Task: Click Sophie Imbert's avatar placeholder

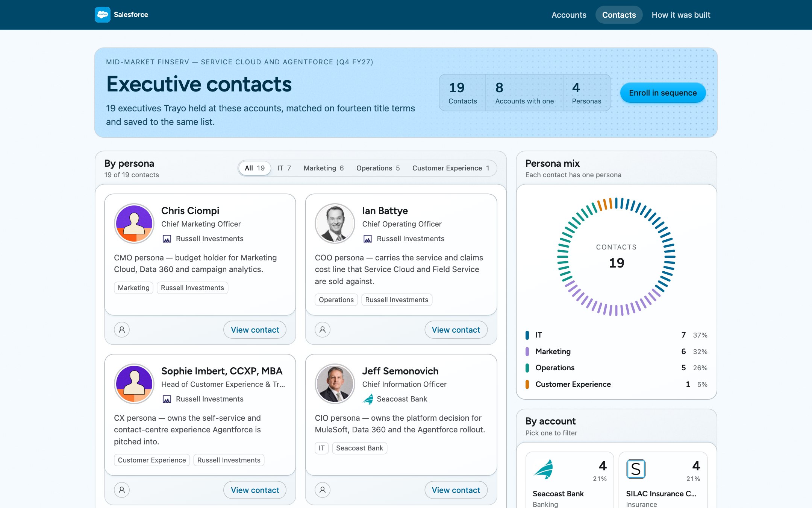Action: tap(134, 384)
